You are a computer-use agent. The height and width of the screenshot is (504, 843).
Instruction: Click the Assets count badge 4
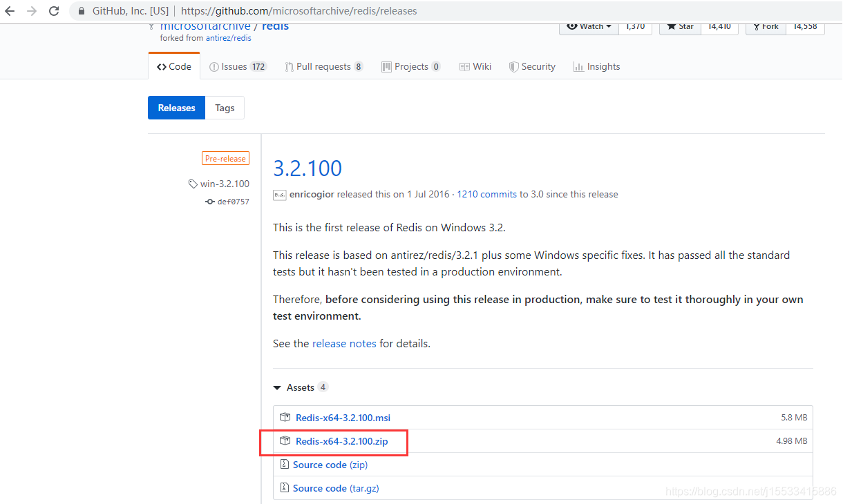click(323, 387)
